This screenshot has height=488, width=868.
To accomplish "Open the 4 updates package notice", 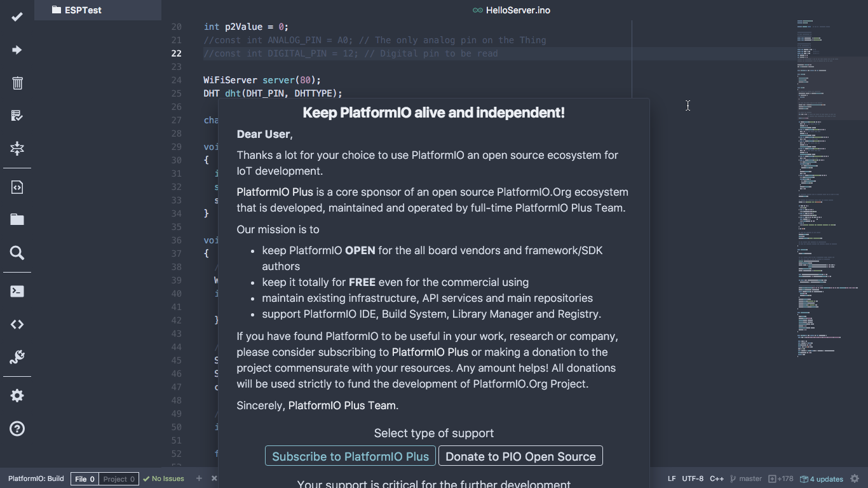I will [x=822, y=479].
